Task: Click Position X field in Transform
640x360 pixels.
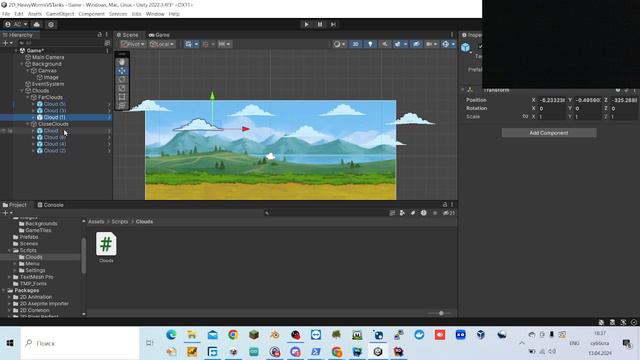Action: click(552, 100)
